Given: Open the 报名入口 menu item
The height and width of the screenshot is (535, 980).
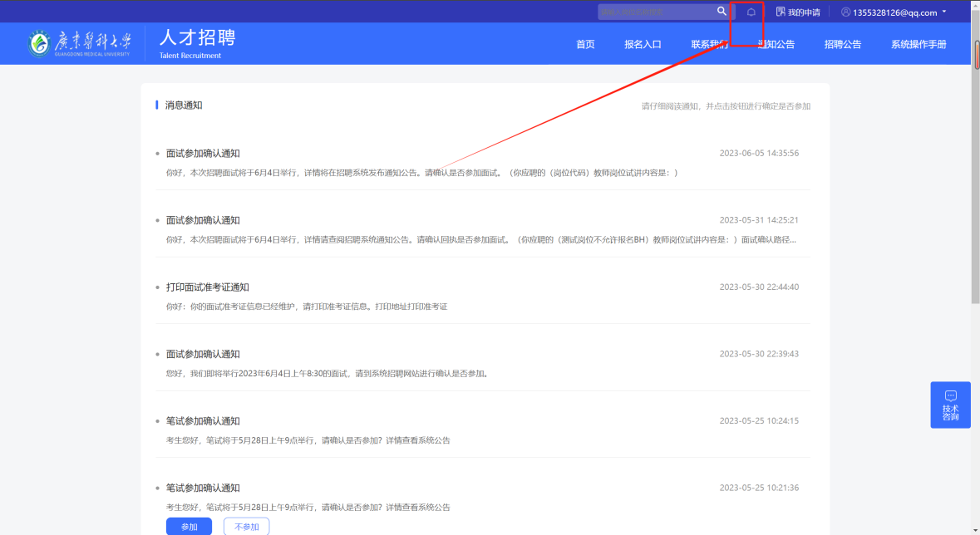Looking at the screenshot, I should click(x=643, y=45).
